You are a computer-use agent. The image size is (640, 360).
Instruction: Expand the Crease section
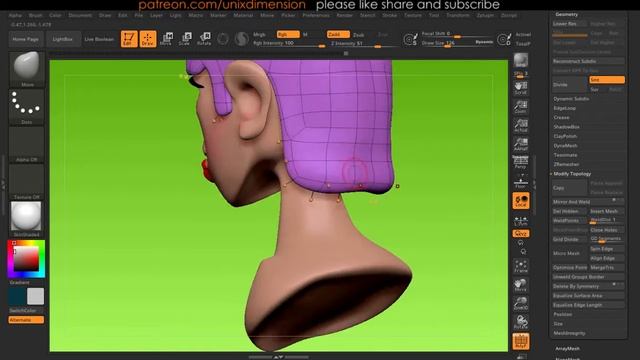[561, 118]
